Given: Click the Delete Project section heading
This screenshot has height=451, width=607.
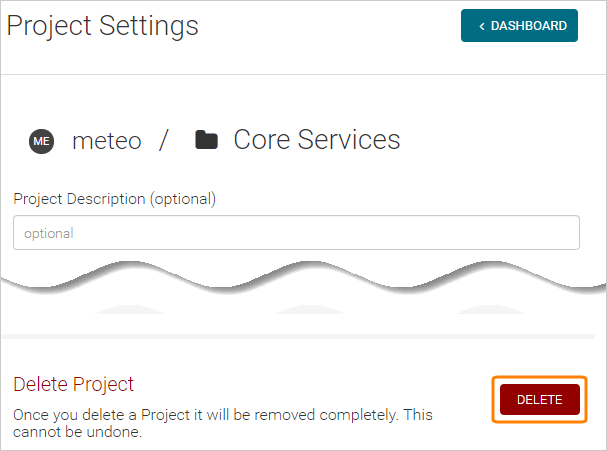Looking at the screenshot, I should (x=73, y=384).
